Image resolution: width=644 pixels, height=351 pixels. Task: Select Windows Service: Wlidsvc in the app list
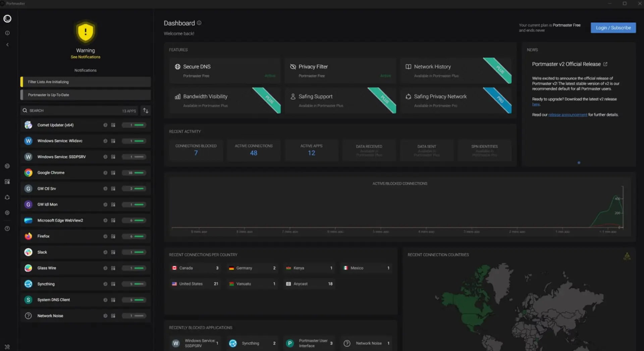pos(86,141)
